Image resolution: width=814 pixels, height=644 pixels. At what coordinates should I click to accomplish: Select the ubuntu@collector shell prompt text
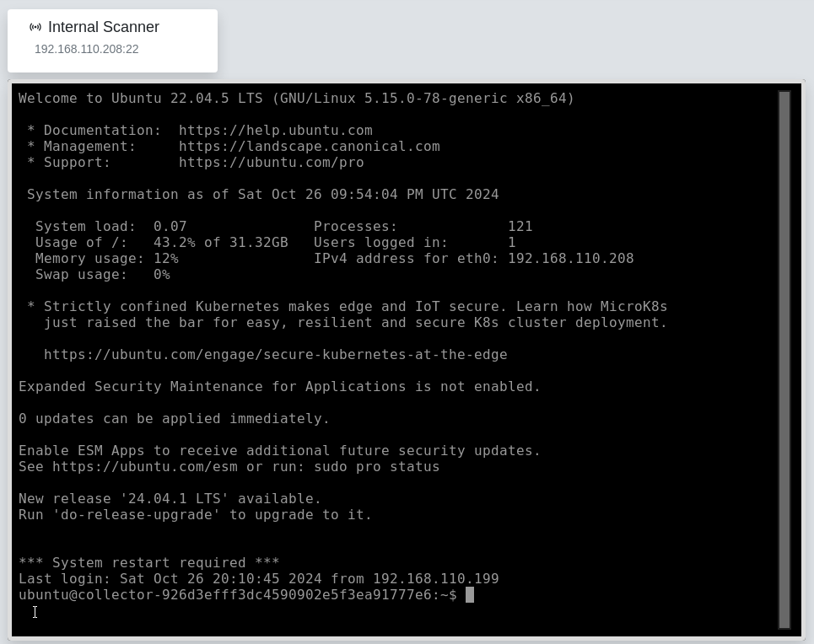pyautogui.click(x=238, y=594)
